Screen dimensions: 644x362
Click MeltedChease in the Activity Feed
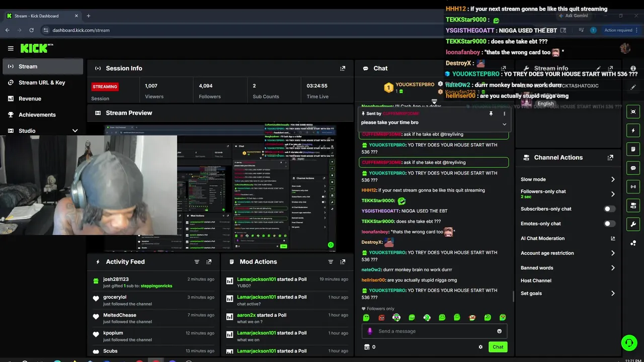pos(120,315)
